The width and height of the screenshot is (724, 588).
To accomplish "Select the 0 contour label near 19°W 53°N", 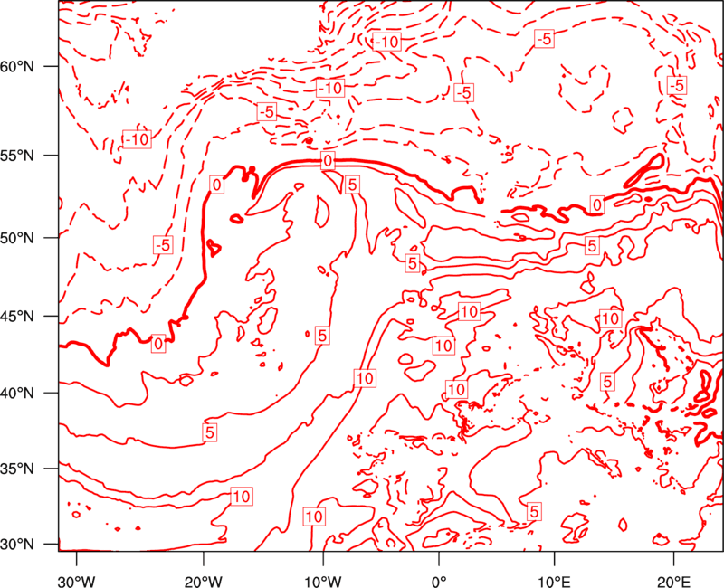I will [x=216, y=185].
